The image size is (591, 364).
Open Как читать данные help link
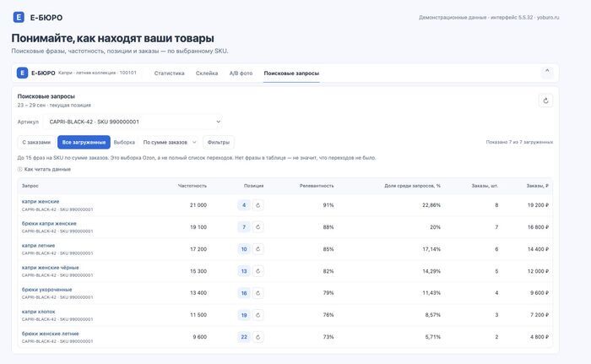(x=47, y=170)
